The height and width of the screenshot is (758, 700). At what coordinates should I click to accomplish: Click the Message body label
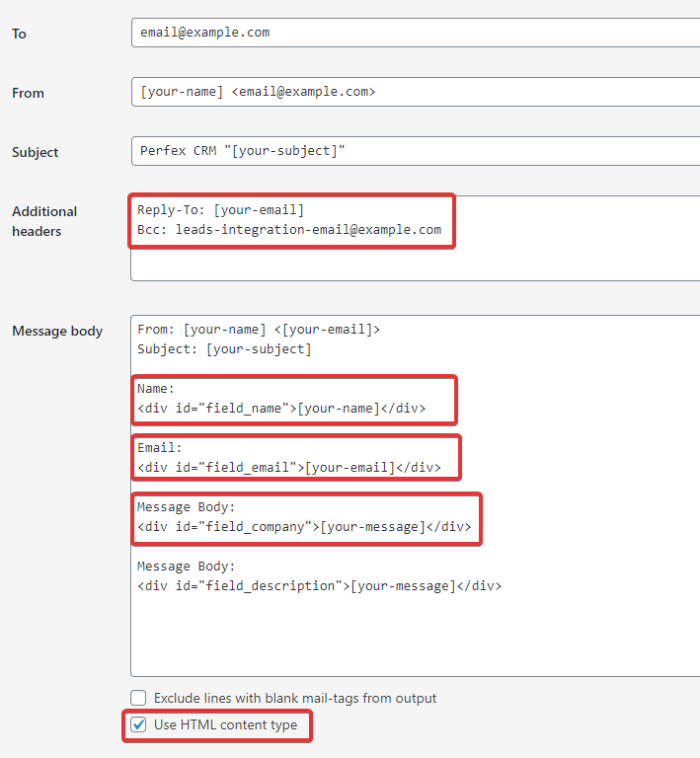[x=57, y=332]
